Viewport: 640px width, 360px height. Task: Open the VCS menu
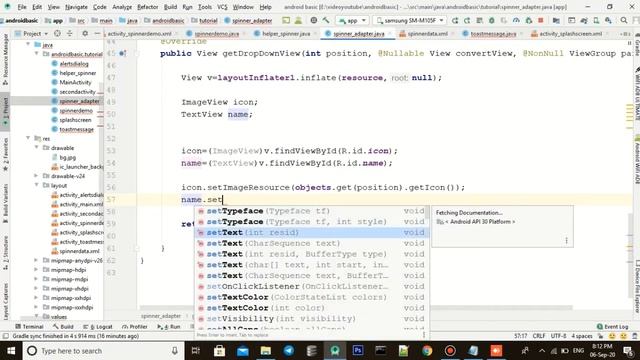[222, 7]
